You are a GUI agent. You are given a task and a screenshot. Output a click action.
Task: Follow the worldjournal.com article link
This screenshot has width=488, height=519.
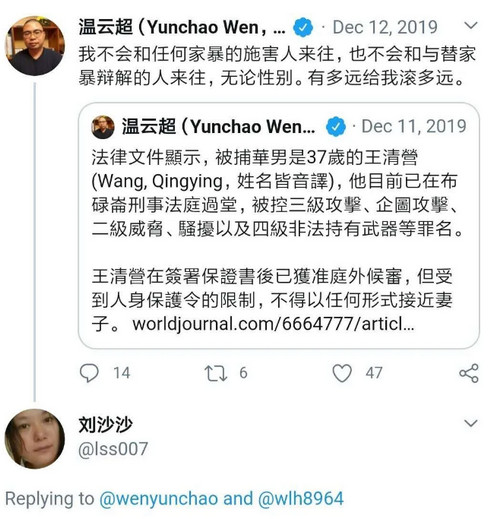(x=273, y=324)
